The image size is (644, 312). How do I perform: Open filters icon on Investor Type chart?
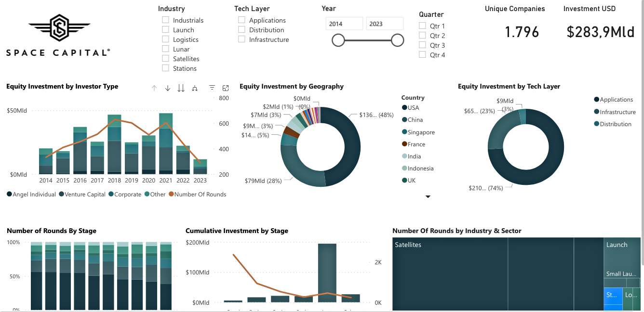point(212,88)
